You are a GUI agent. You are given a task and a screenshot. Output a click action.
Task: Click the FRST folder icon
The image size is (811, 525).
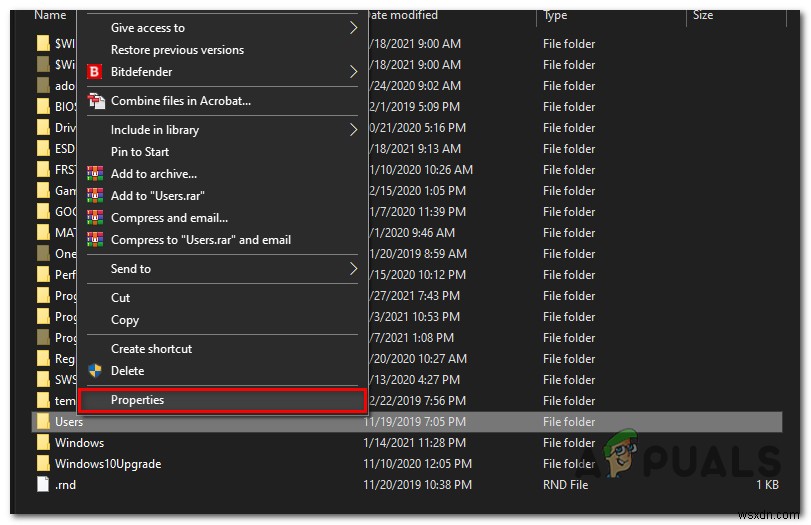click(43, 170)
